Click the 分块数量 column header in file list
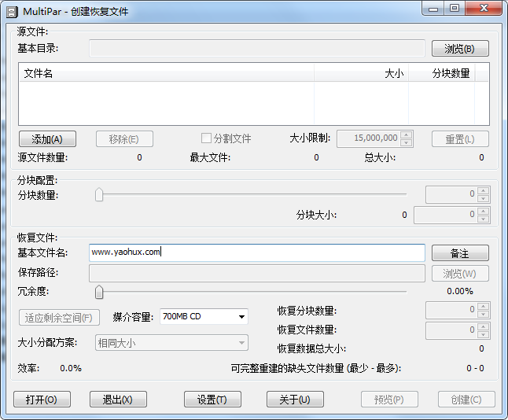The image size is (508, 420). [x=442, y=73]
